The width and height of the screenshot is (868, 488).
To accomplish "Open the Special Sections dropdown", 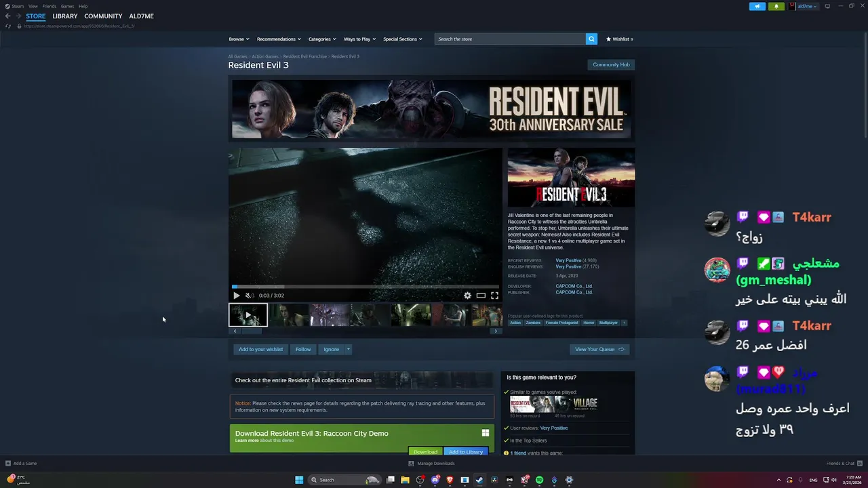I will coord(403,39).
